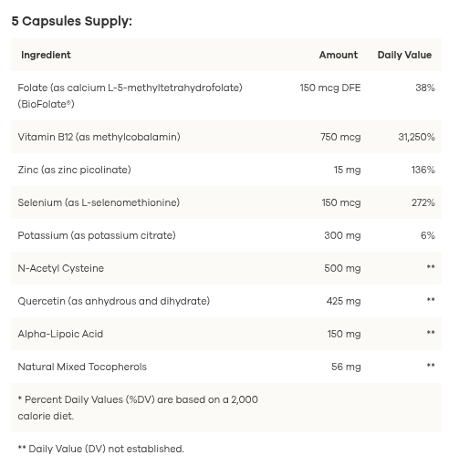Screen dimensions: 470x476
Task: Select the Ingredient column header
Action: (x=46, y=55)
